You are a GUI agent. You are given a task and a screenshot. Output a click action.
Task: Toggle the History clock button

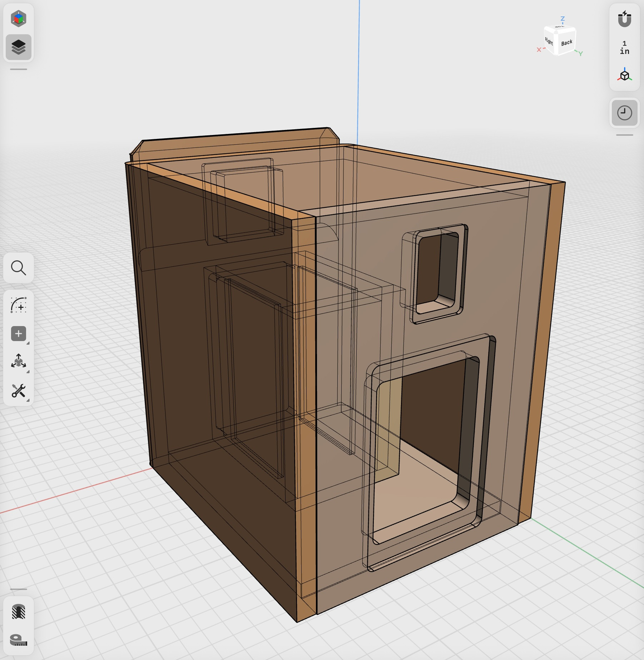click(625, 113)
